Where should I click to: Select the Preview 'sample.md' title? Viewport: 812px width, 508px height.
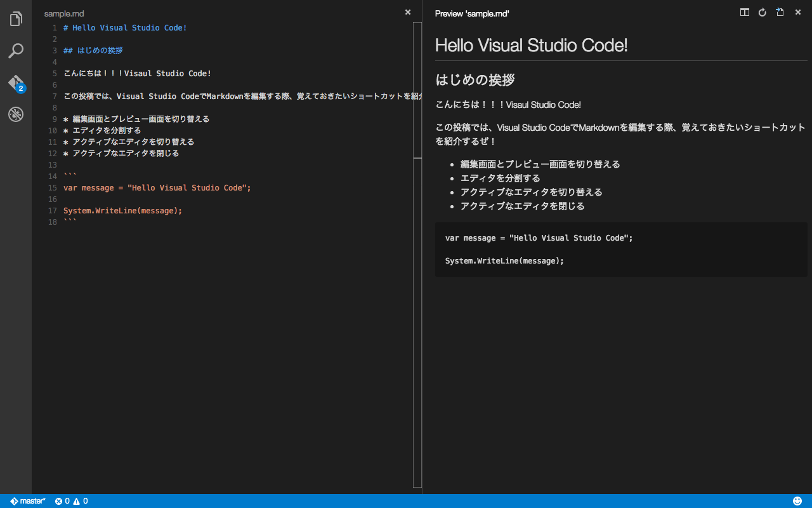472,13
